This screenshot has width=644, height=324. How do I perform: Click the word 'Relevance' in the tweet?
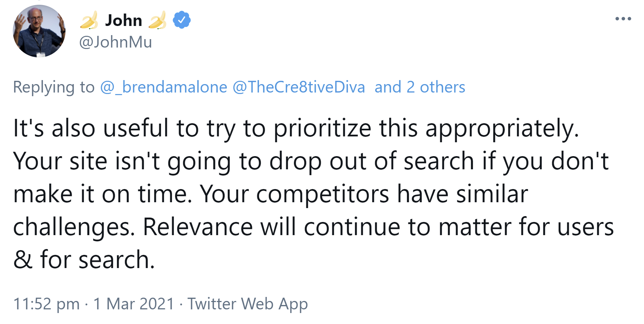point(197,227)
